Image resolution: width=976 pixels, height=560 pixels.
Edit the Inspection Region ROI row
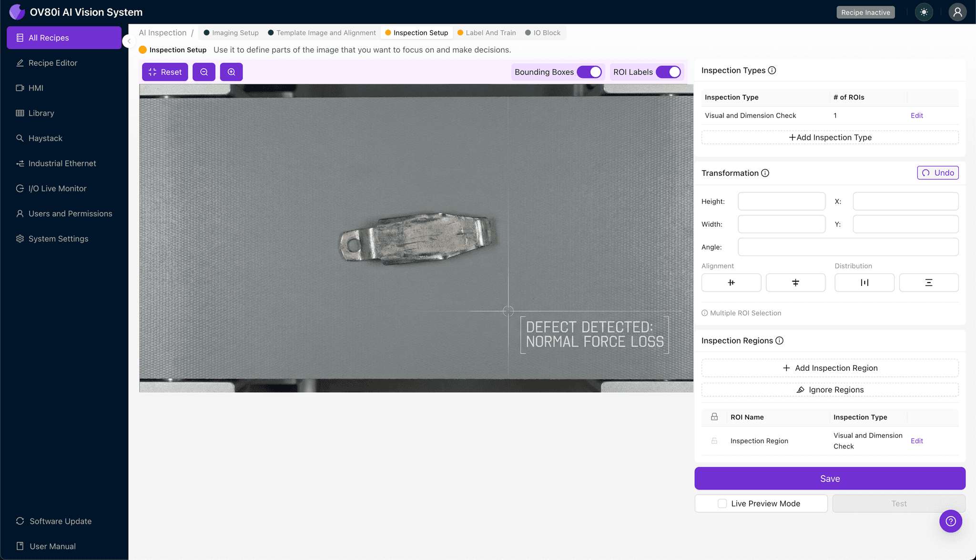[917, 441]
